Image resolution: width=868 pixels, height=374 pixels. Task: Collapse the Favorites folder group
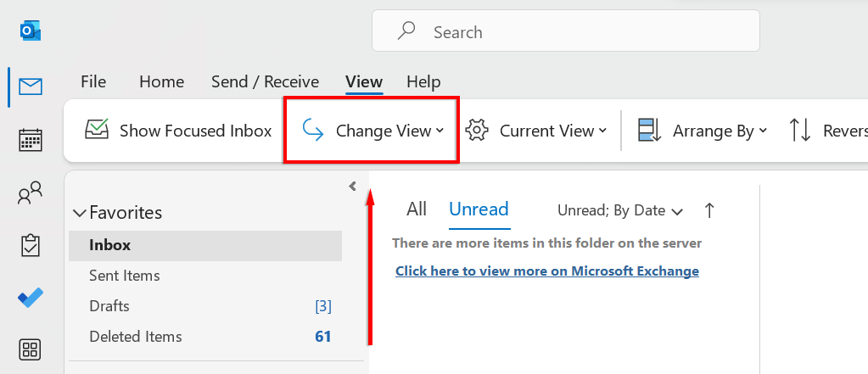click(80, 213)
